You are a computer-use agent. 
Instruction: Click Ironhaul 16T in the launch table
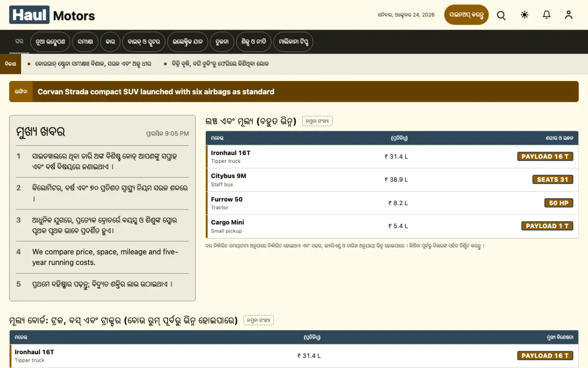tap(231, 153)
